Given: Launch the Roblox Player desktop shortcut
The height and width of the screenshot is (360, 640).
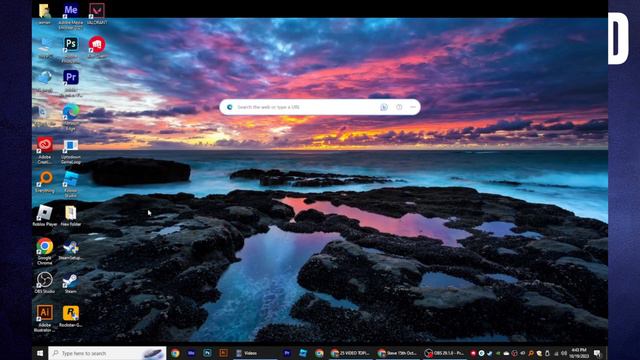Looking at the screenshot, I should (44, 216).
